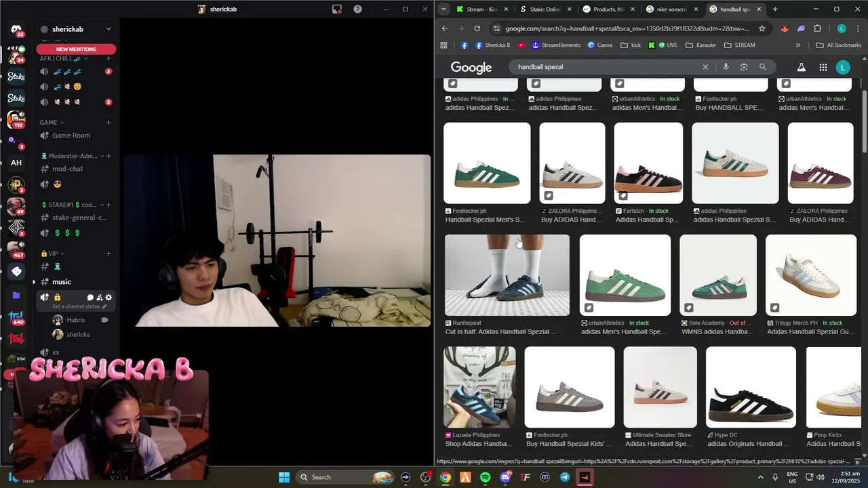The width and height of the screenshot is (868, 488).
Task: Toggle taskbar microphone icon
Action: click(775, 477)
